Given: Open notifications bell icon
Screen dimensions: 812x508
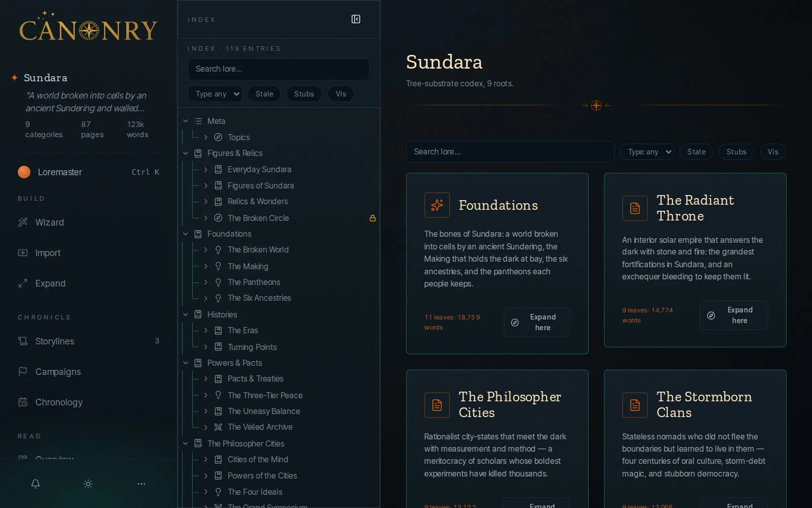Looking at the screenshot, I should (x=36, y=484).
